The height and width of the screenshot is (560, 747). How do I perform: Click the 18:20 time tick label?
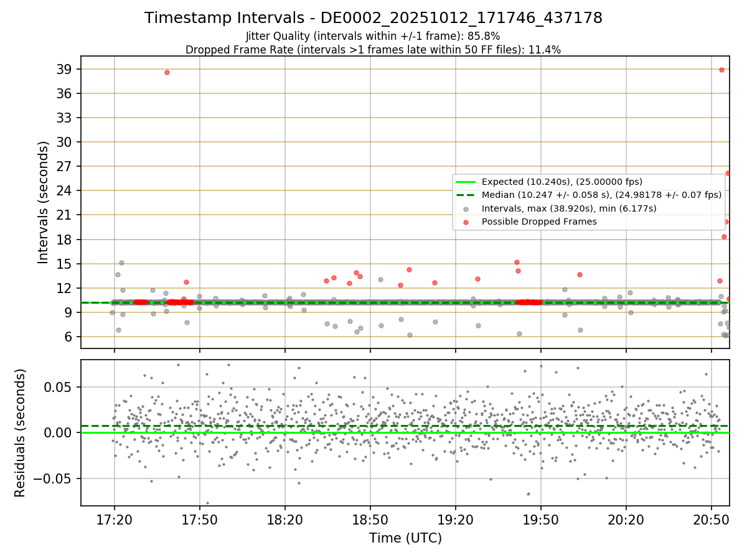[284, 519]
